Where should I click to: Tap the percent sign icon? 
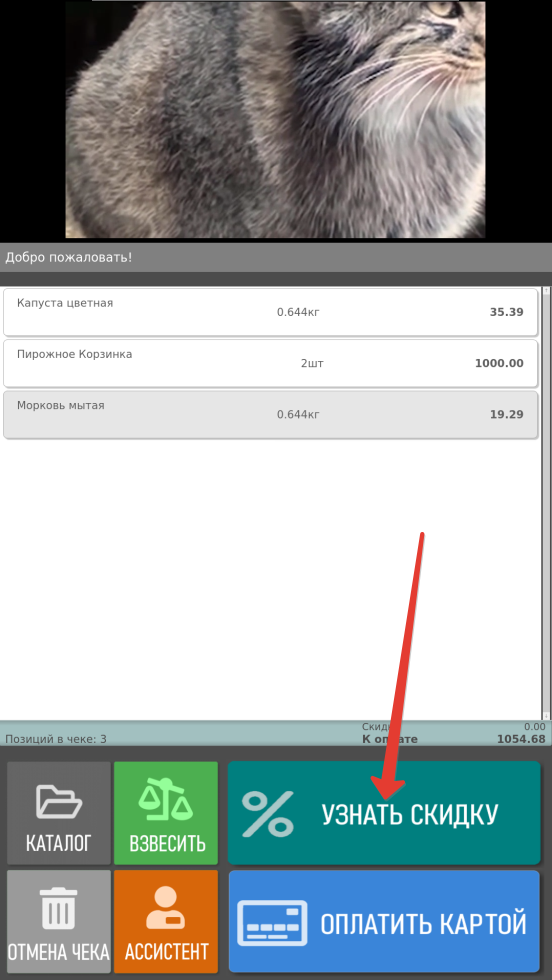pos(268,813)
